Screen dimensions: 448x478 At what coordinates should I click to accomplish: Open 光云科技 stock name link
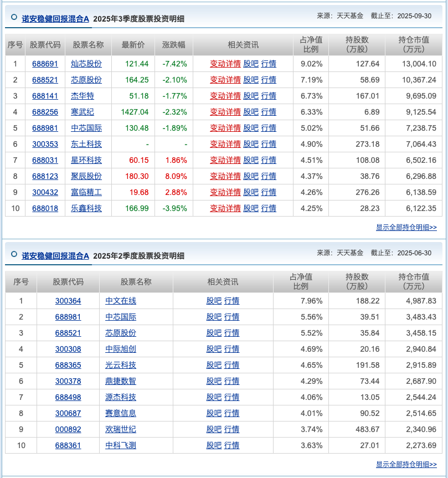pyautogui.click(x=121, y=365)
